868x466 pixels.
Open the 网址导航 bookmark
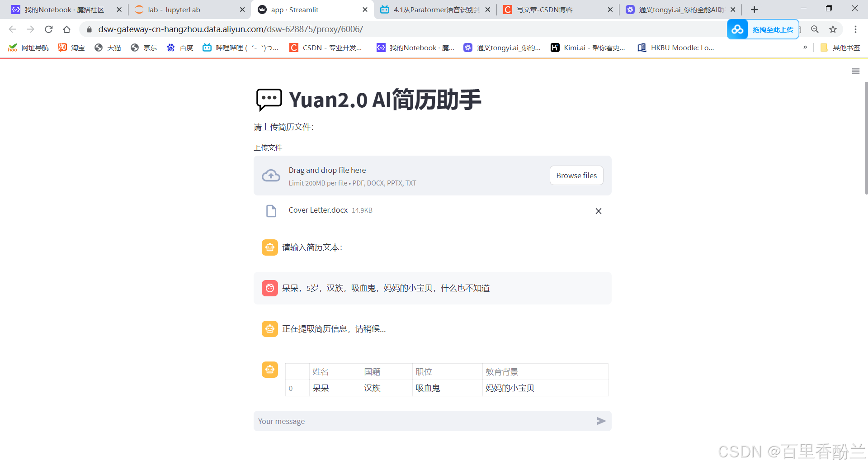point(28,48)
